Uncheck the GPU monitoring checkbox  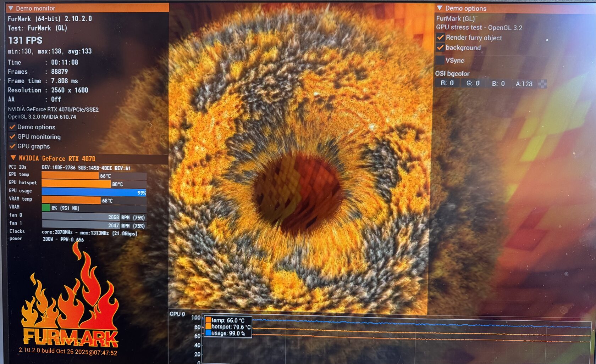pyautogui.click(x=12, y=136)
